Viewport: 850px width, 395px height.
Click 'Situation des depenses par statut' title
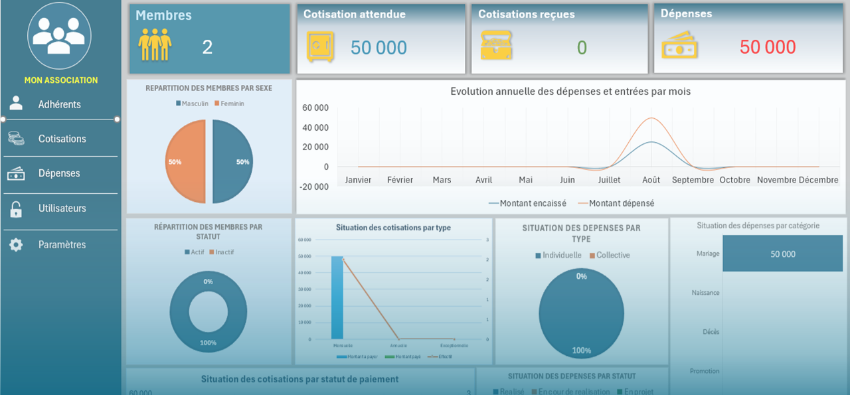pos(572,376)
